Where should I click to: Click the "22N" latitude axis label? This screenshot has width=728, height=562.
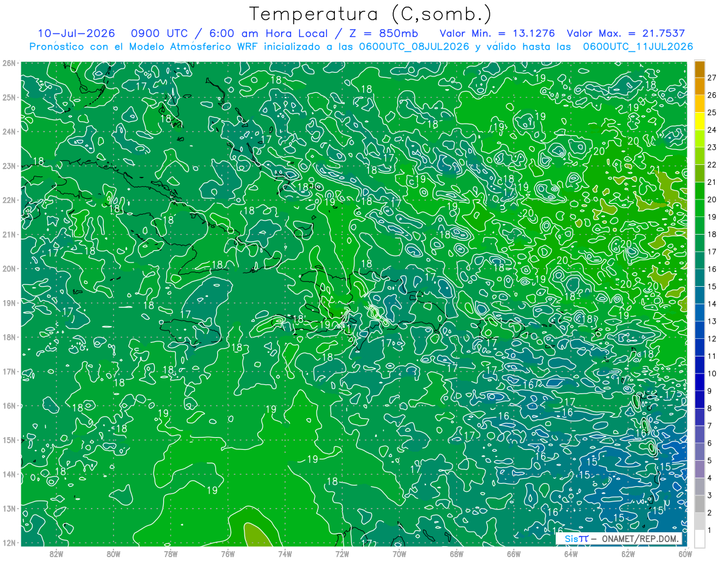pos(8,200)
